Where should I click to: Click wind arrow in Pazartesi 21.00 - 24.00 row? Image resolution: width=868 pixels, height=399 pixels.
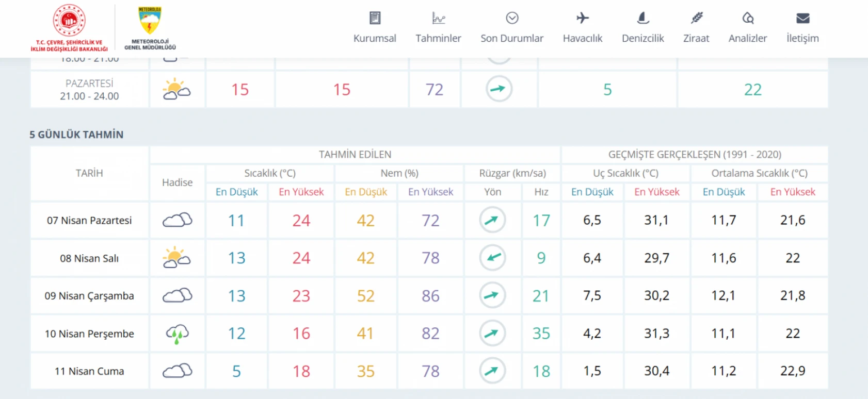pos(499,89)
